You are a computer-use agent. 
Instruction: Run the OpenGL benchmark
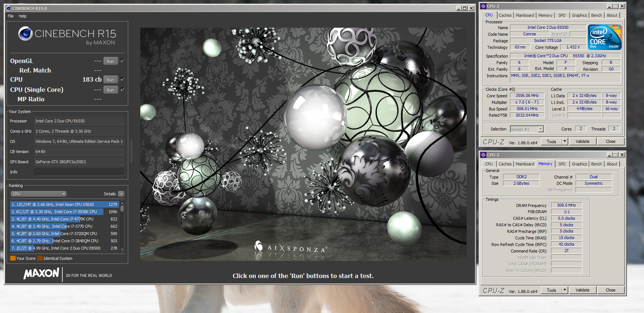pyautogui.click(x=110, y=61)
